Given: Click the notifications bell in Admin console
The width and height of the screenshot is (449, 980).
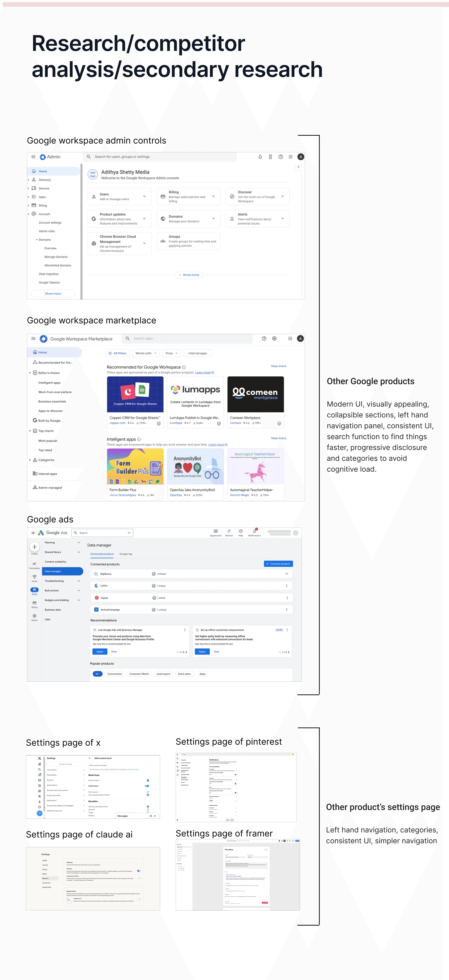Looking at the screenshot, I should click(260, 157).
